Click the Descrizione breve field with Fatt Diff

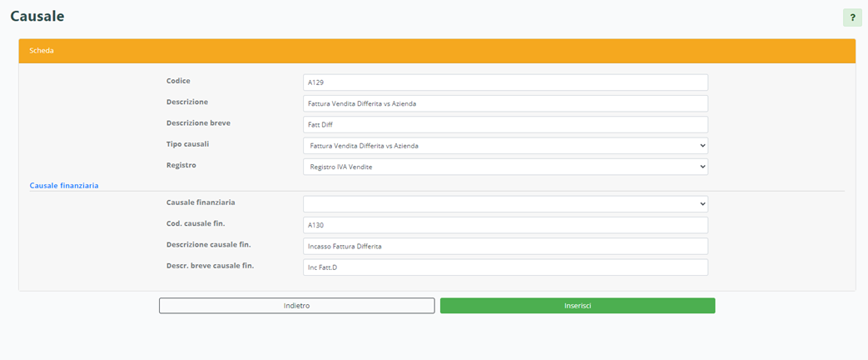tap(505, 124)
